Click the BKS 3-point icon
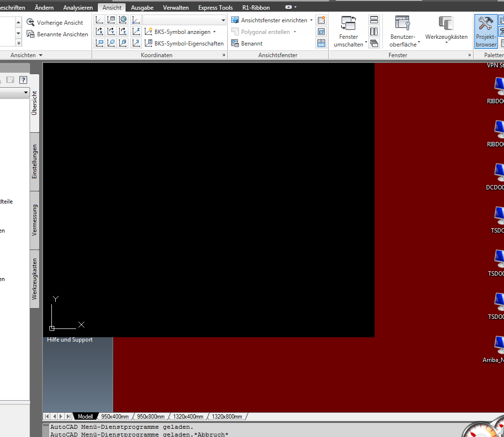This screenshot has height=437, width=504. [136, 43]
